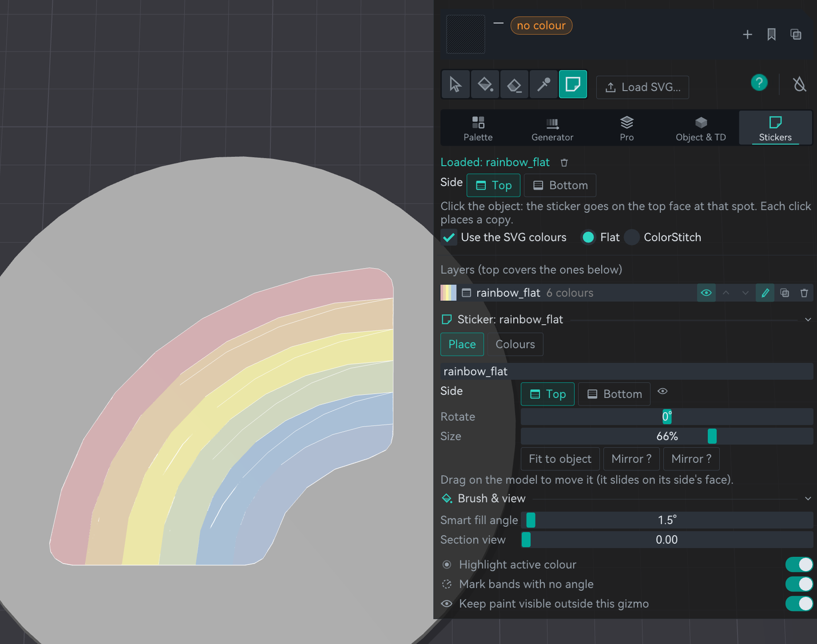Click Fit to object button

(560, 459)
